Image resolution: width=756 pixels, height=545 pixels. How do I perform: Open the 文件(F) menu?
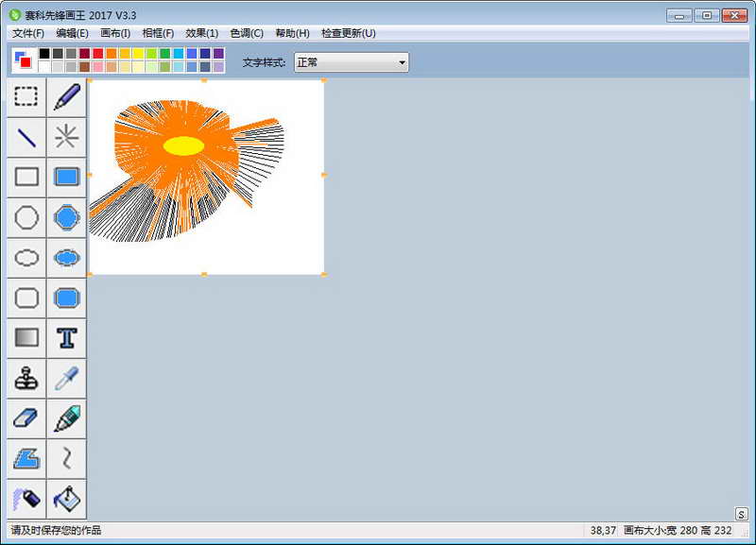[x=28, y=33]
